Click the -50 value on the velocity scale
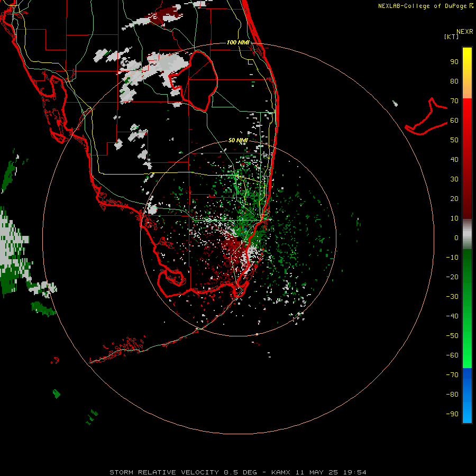The image size is (476, 476). [x=452, y=336]
